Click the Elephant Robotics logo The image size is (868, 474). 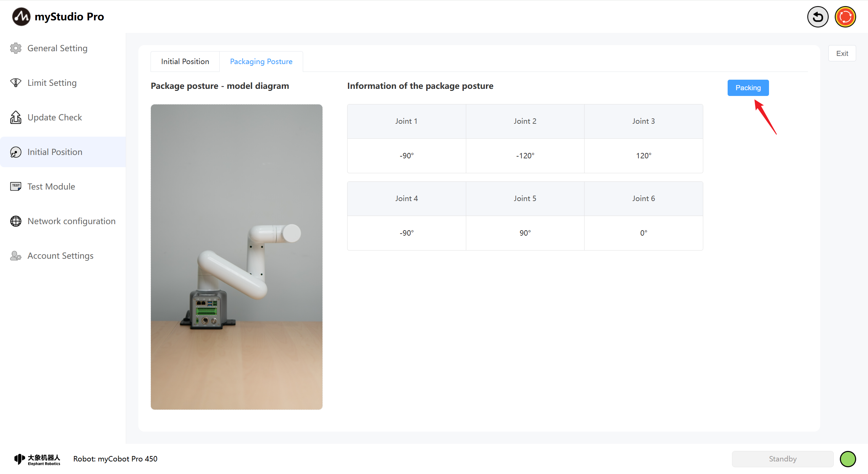pos(37,459)
